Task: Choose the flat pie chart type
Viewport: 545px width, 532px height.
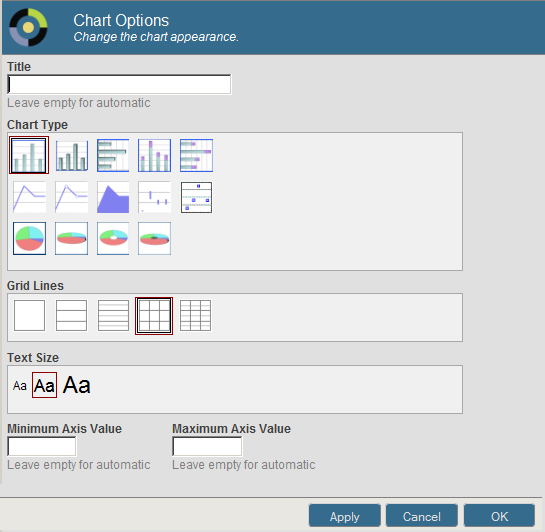Action: point(30,238)
